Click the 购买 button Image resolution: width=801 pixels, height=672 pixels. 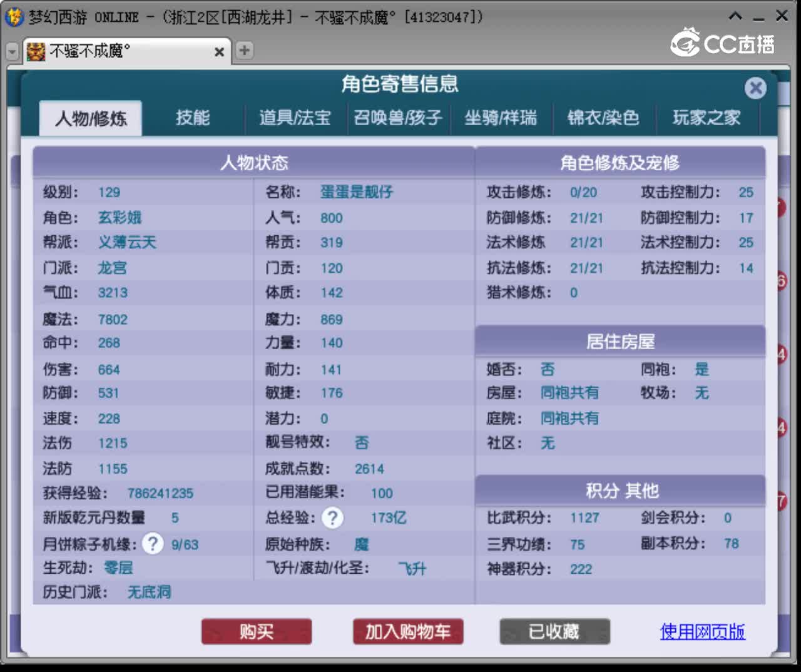[257, 631]
